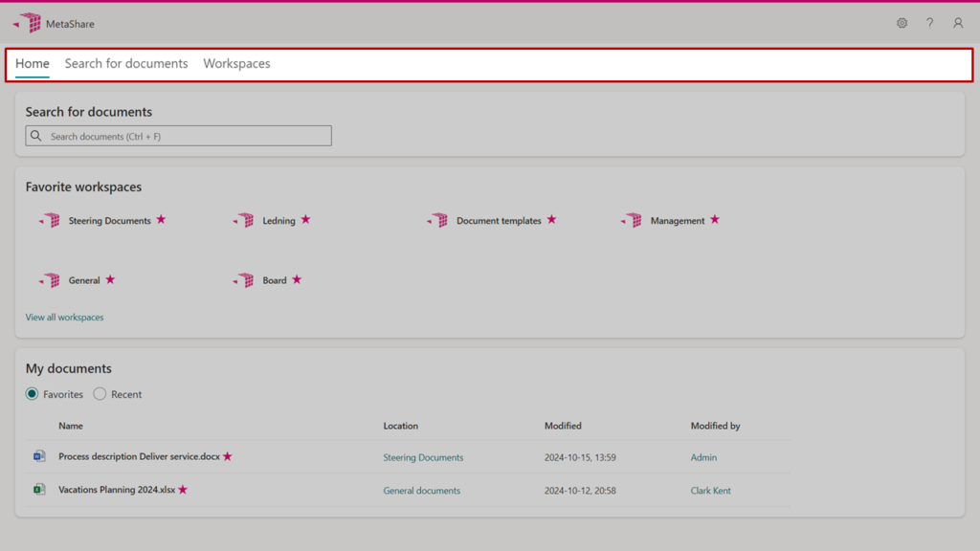Open the Clark Kent modified-by link
Image resolution: width=980 pixels, height=551 pixels.
(710, 491)
